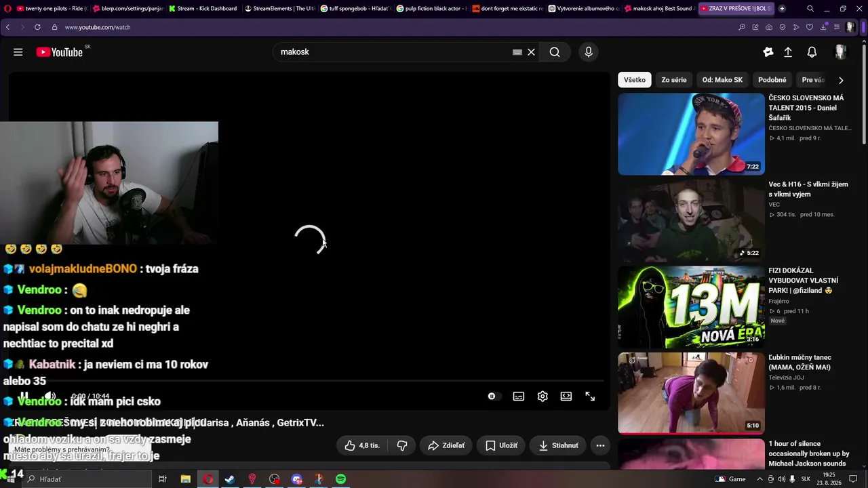This screenshot has height=488, width=868.
Task: Expand the system tray hidden icons arrow
Action: (x=759, y=479)
